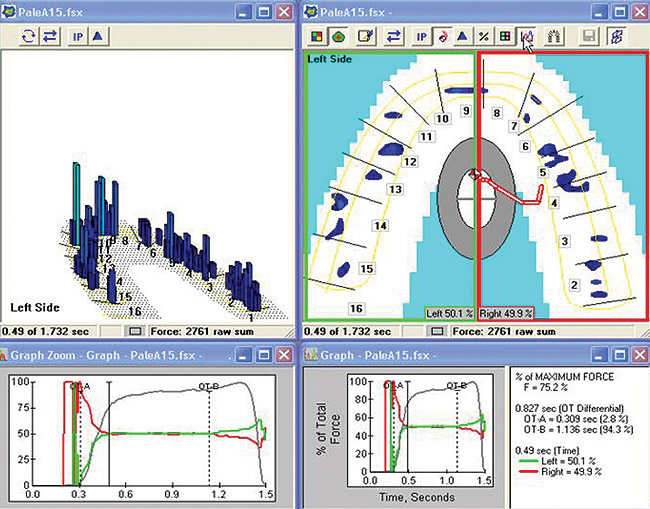Toggle the percent (%) display button
The width and height of the screenshot is (650, 509).
[484, 37]
